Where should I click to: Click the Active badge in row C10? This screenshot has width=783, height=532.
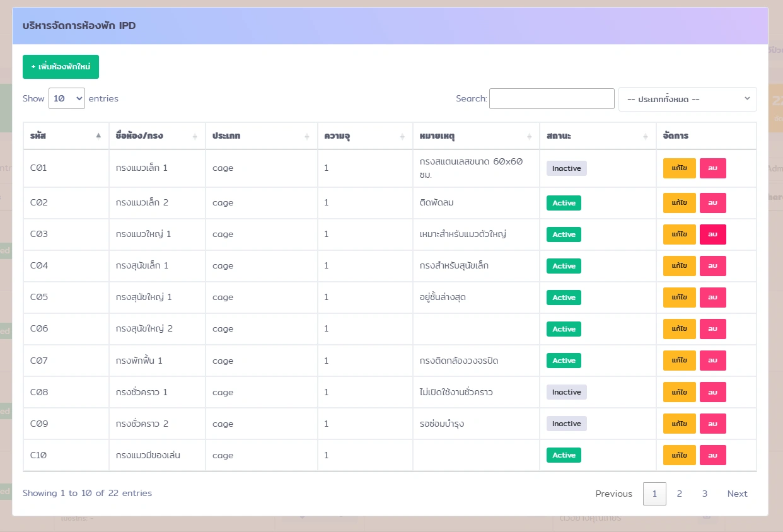pyautogui.click(x=564, y=455)
